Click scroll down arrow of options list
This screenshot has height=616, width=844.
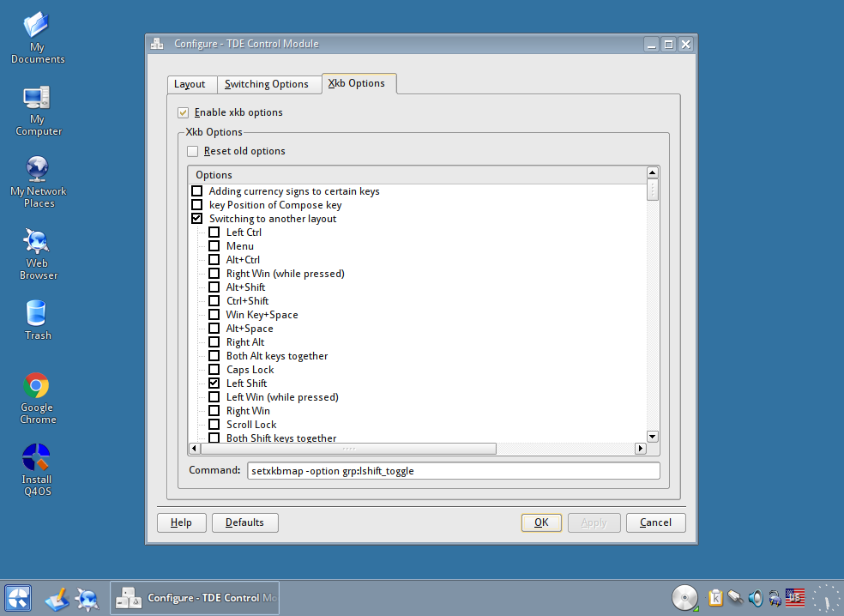[x=653, y=437]
